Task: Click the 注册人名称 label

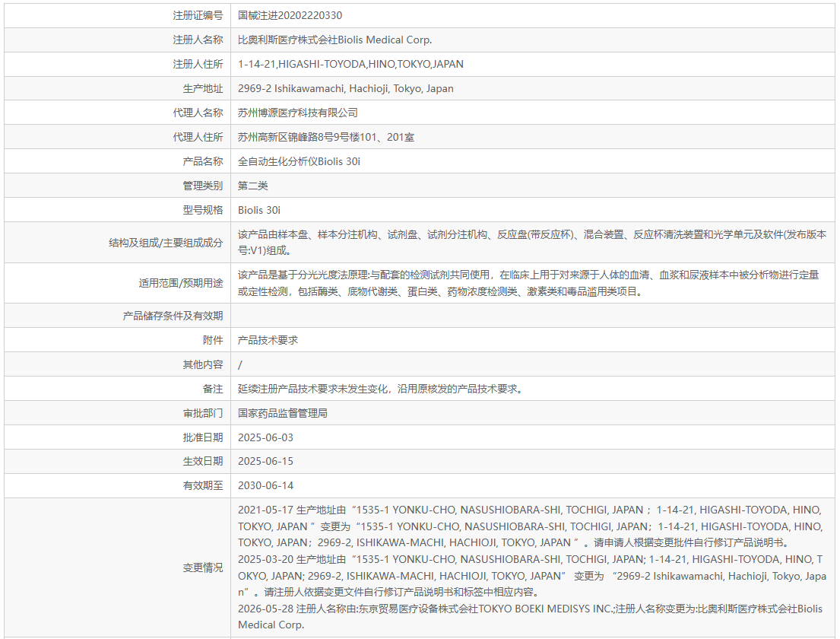Action: [x=198, y=40]
